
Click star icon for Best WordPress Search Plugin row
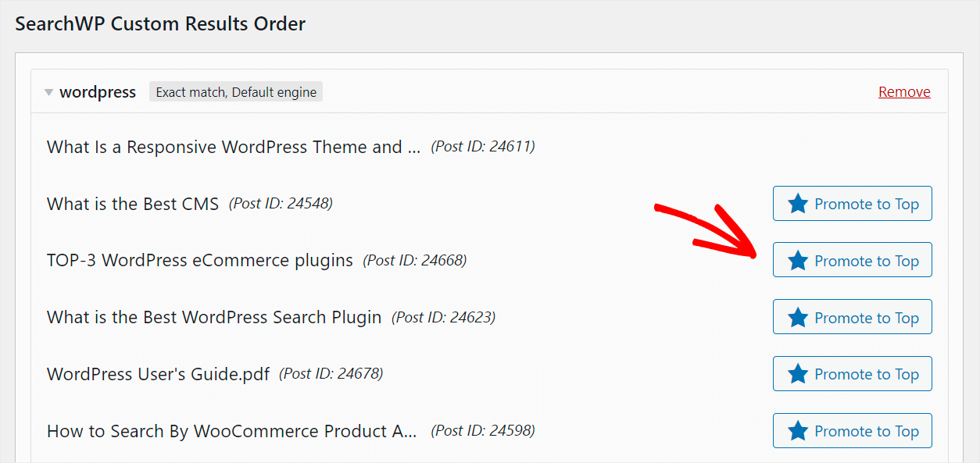coord(798,318)
